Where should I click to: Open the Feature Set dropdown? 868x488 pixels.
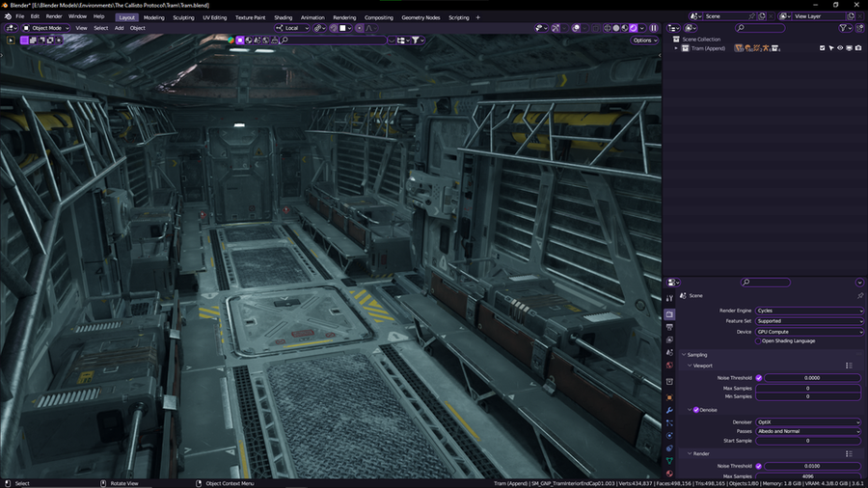click(x=809, y=321)
